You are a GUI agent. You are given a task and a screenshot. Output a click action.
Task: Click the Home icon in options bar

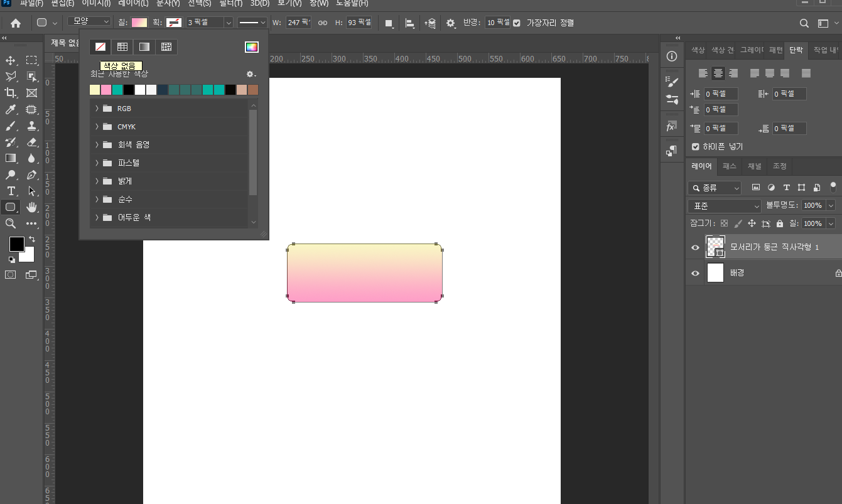[16, 23]
